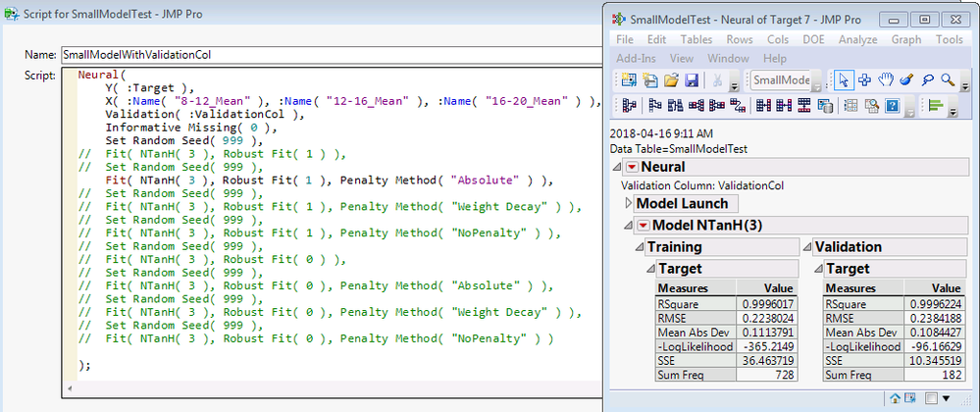Viewport: 980px width, 412px height.
Task: Select the Magnifier zoom tool
Action: 949,80
